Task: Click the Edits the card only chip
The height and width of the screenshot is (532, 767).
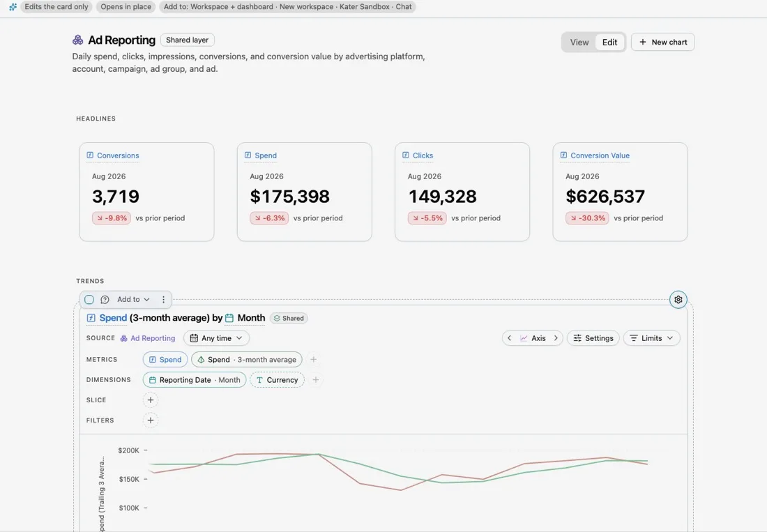Action: 56,7
